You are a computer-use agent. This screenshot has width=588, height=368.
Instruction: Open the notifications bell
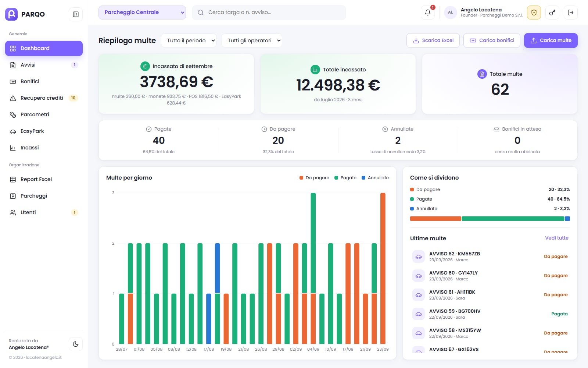(x=428, y=13)
